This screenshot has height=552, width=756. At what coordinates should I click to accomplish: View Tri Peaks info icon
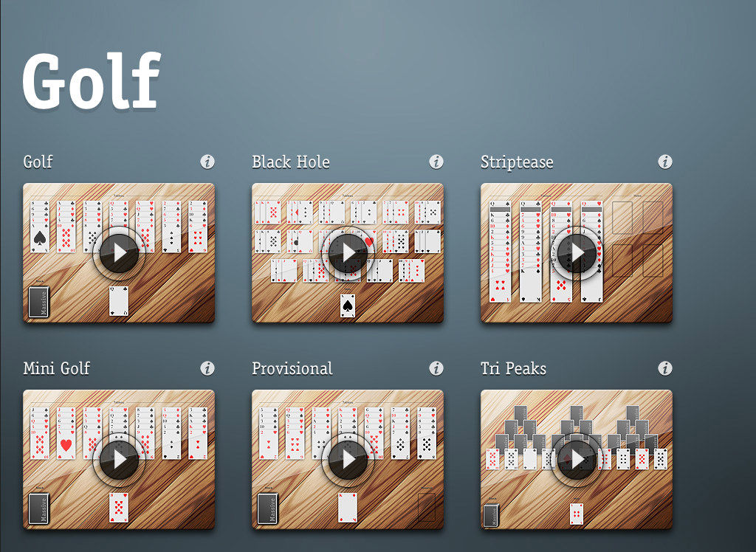pyautogui.click(x=665, y=368)
